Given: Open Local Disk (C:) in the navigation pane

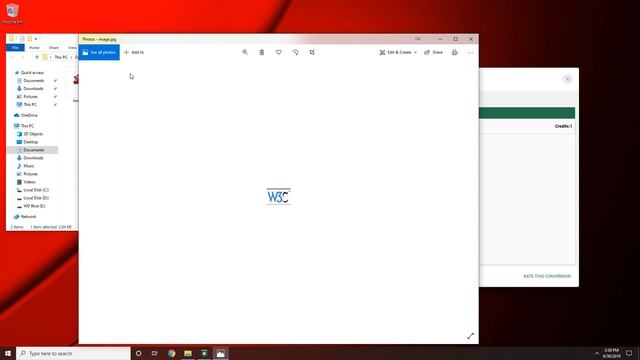Looking at the screenshot, I should tap(36, 190).
